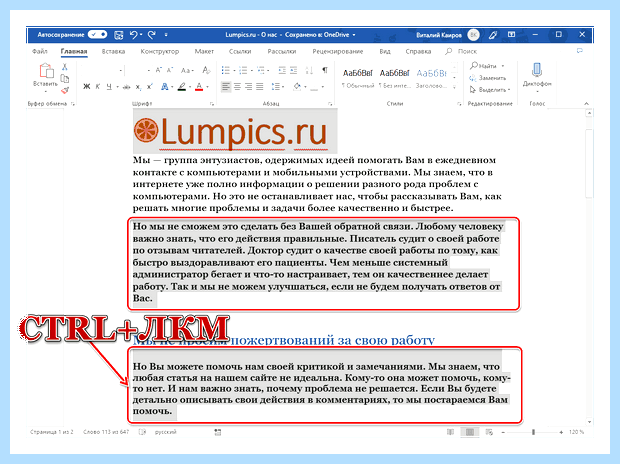Open the Выделить dropdown
This screenshot has width=620, height=464.
[490, 90]
